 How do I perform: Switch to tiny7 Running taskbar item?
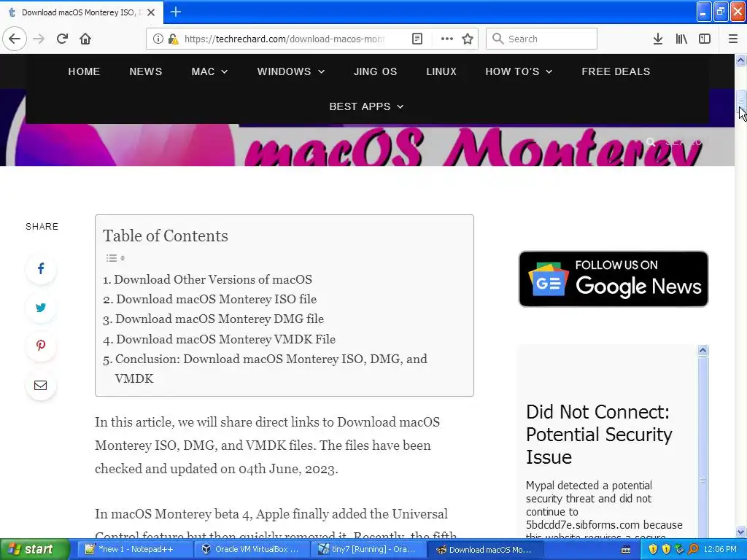(368, 550)
